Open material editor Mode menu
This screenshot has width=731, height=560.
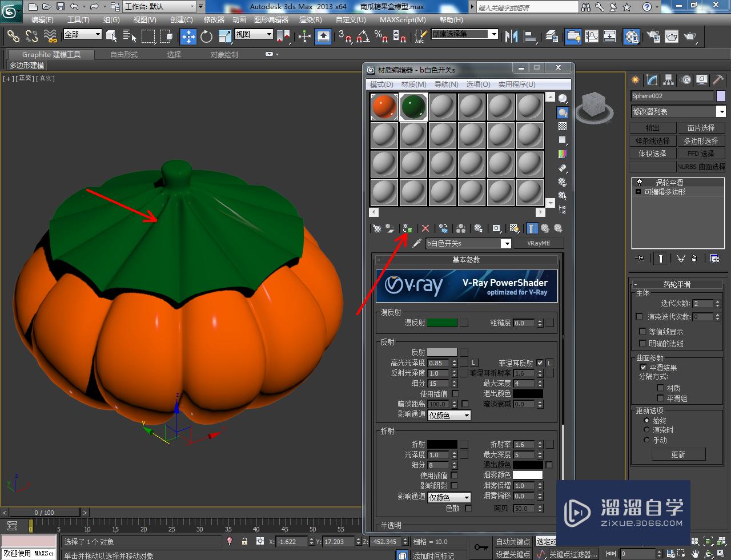[x=381, y=84]
